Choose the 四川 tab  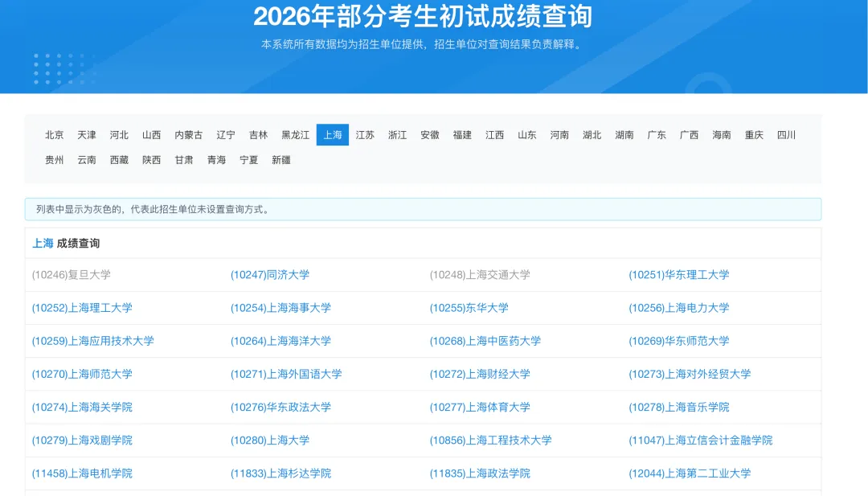[x=786, y=134]
